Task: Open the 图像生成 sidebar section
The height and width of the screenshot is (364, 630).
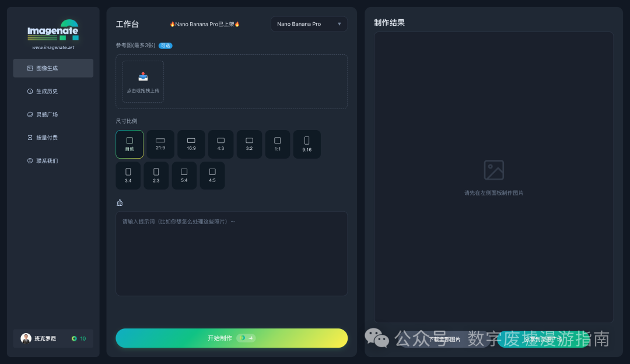Action: coord(53,68)
